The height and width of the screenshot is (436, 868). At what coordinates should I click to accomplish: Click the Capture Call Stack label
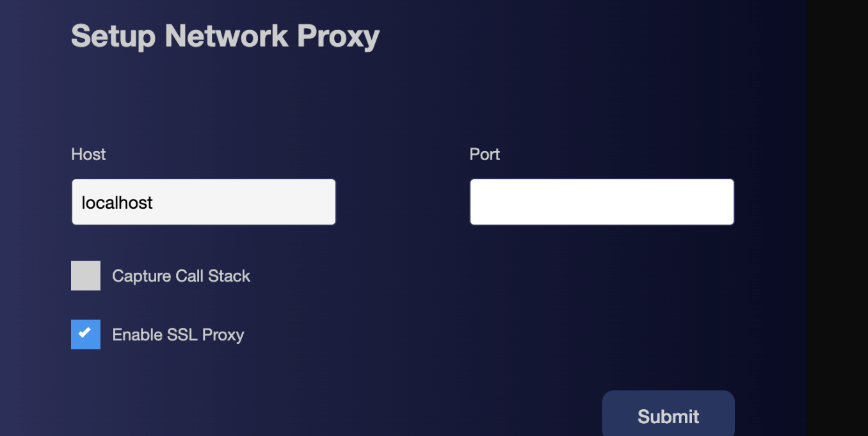pyautogui.click(x=181, y=275)
